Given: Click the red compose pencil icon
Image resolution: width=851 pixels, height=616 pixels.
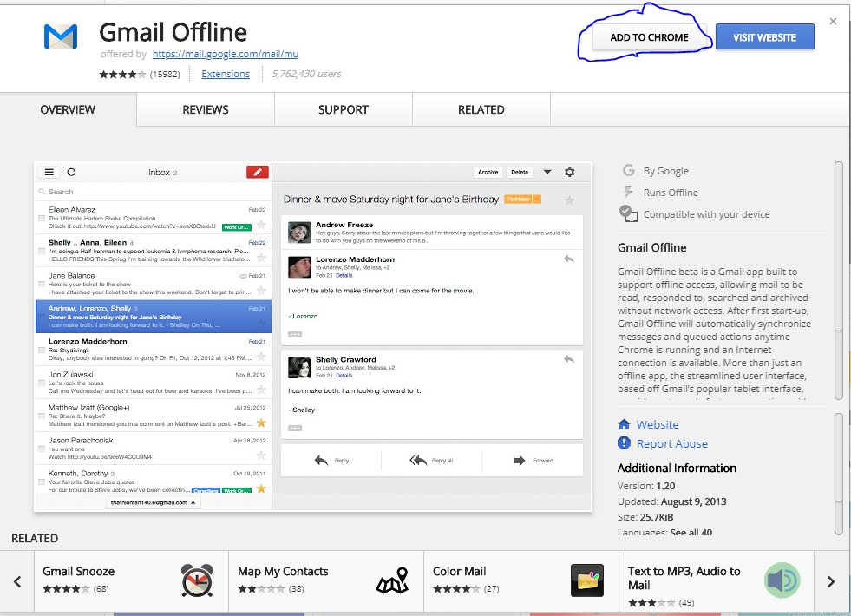Looking at the screenshot, I should coord(258,172).
